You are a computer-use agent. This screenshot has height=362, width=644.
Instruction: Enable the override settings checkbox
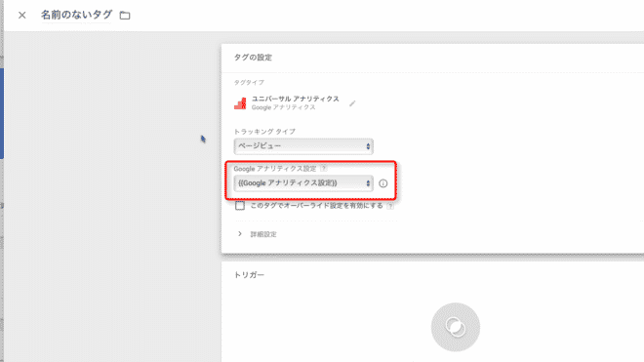tap(240, 206)
